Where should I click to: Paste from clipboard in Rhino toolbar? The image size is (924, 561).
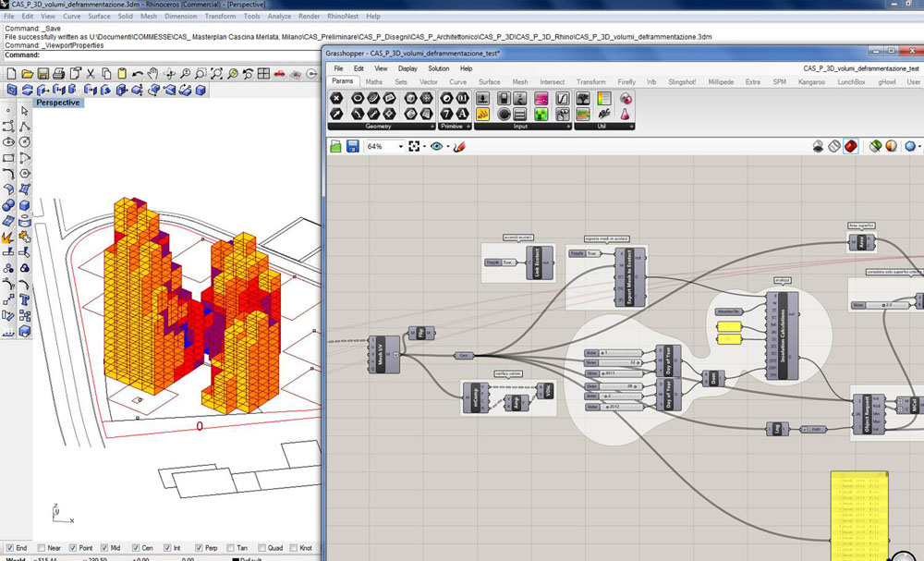coord(122,74)
